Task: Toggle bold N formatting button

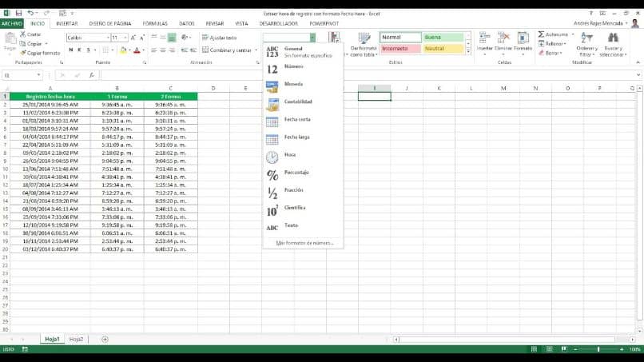Action: pos(70,50)
